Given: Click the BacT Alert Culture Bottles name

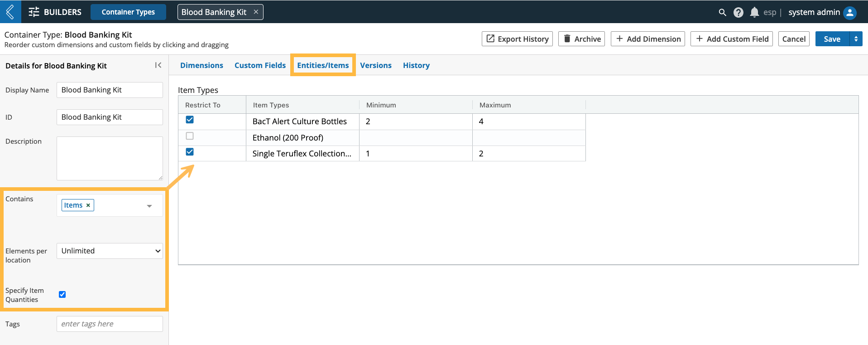Looking at the screenshot, I should (300, 121).
